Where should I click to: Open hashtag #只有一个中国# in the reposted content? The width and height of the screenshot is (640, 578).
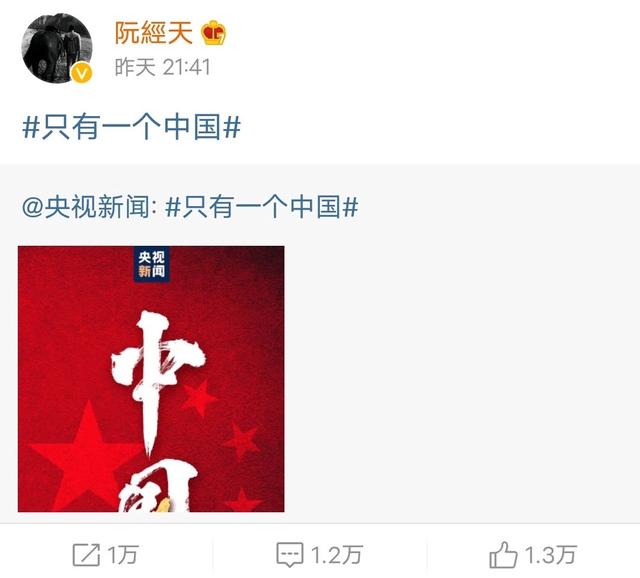[262, 207]
